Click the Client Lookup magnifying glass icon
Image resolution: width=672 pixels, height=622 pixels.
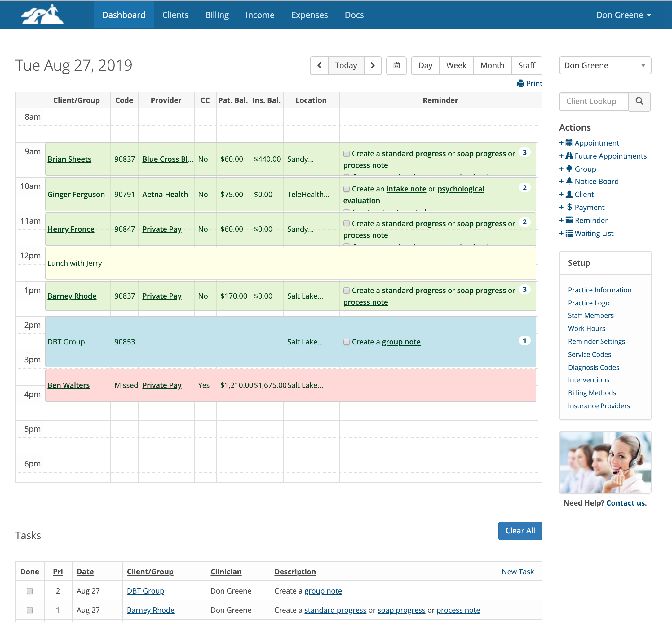tap(640, 102)
